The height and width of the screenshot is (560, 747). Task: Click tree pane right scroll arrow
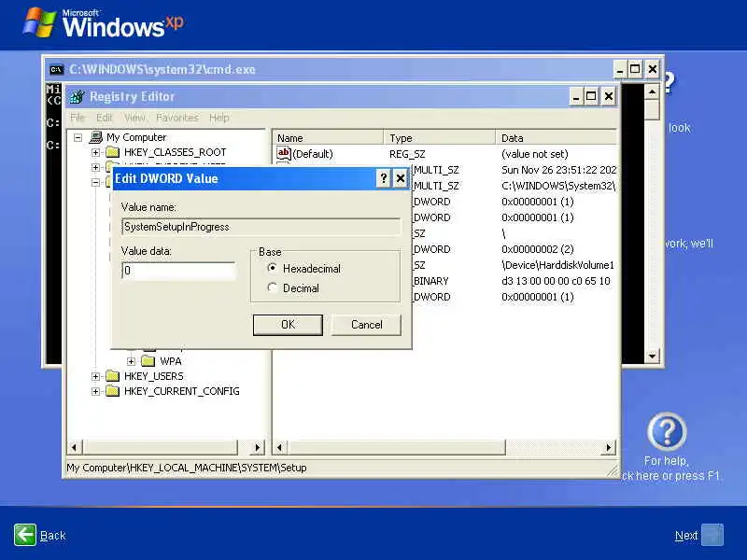[x=258, y=448]
